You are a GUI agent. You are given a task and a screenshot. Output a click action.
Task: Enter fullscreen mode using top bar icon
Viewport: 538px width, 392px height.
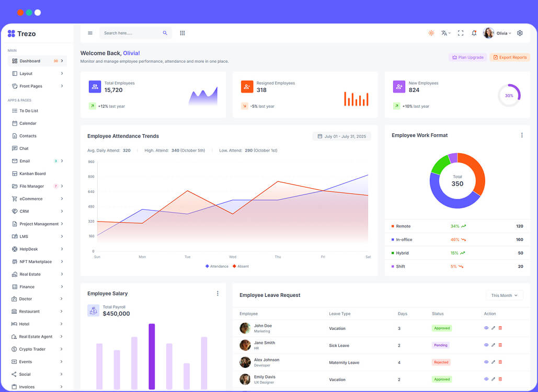click(461, 33)
